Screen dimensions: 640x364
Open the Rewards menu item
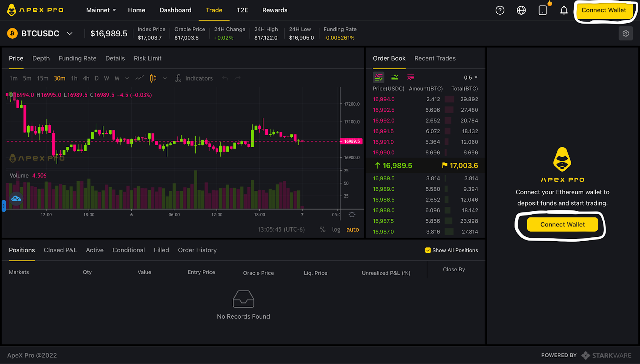point(275,10)
